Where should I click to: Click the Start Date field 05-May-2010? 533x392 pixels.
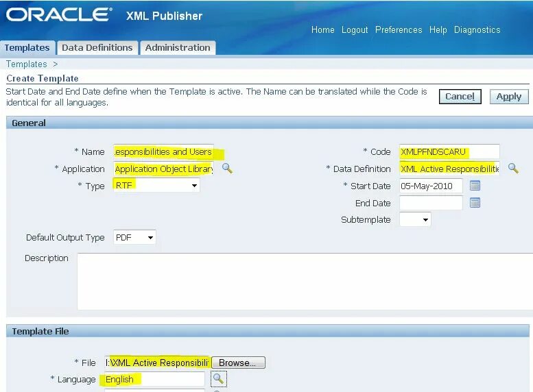point(431,186)
